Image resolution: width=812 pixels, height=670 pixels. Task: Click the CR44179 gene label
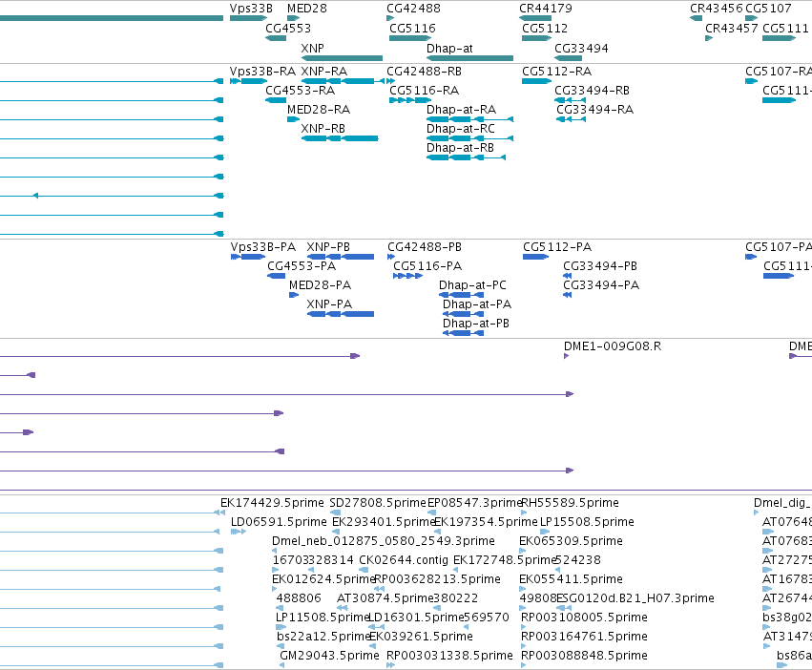tap(546, 9)
